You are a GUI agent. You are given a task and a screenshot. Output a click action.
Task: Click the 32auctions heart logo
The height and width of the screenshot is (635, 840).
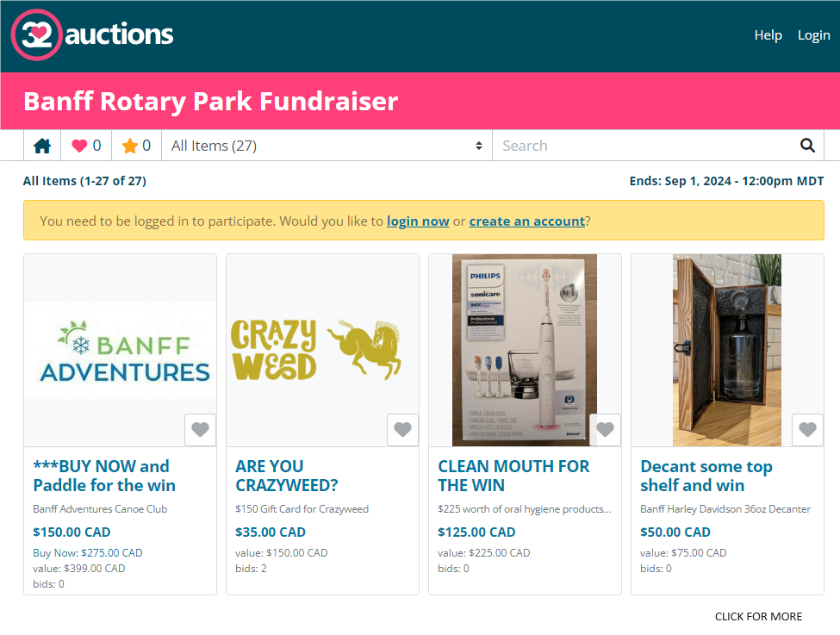coord(36,34)
